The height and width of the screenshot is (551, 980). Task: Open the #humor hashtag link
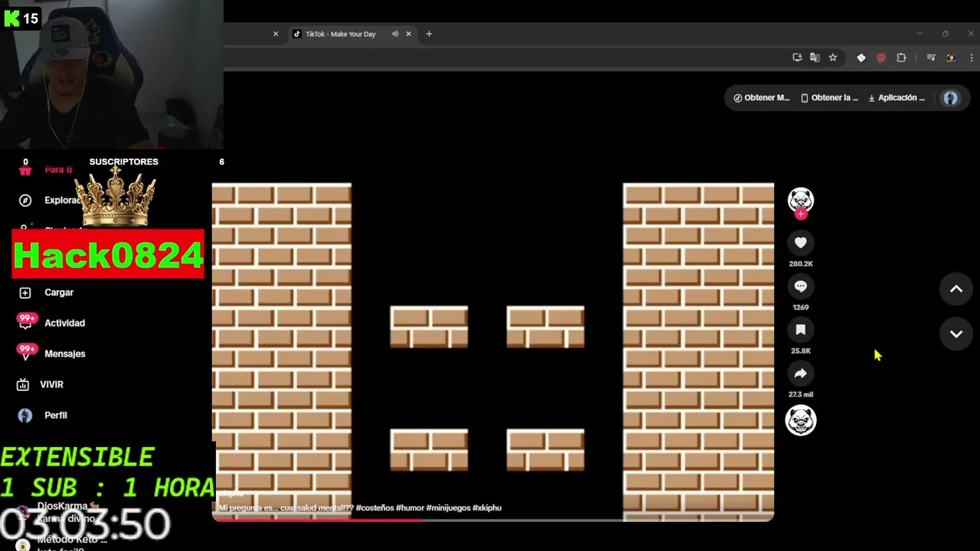[x=410, y=507]
